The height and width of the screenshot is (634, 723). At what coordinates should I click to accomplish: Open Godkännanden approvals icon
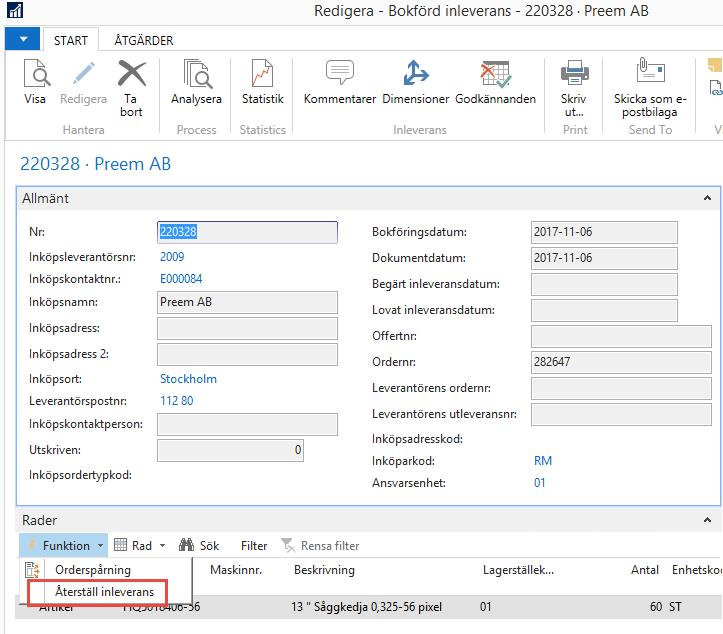click(495, 73)
